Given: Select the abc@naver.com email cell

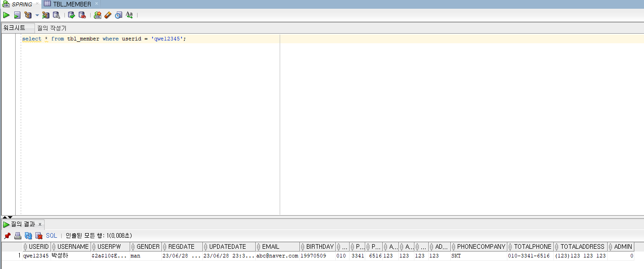Looking at the screenshot, I should (278, 256).
